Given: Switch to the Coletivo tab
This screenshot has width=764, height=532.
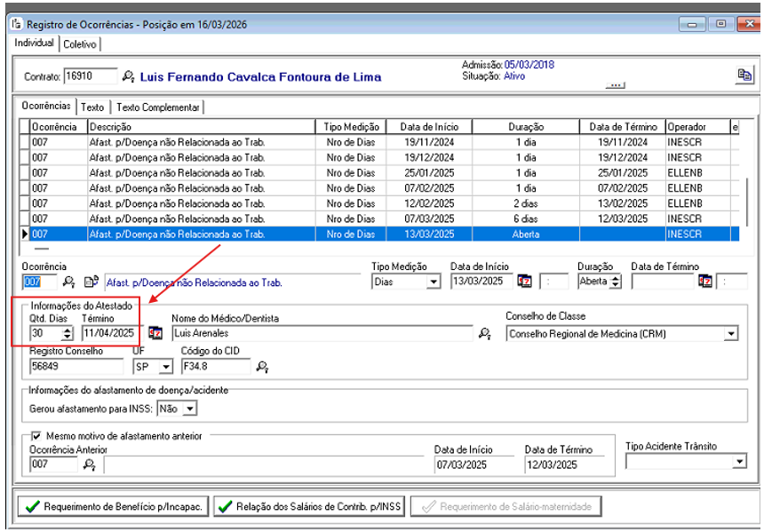Looking at the screenshot, I should (x=81, y=44).
